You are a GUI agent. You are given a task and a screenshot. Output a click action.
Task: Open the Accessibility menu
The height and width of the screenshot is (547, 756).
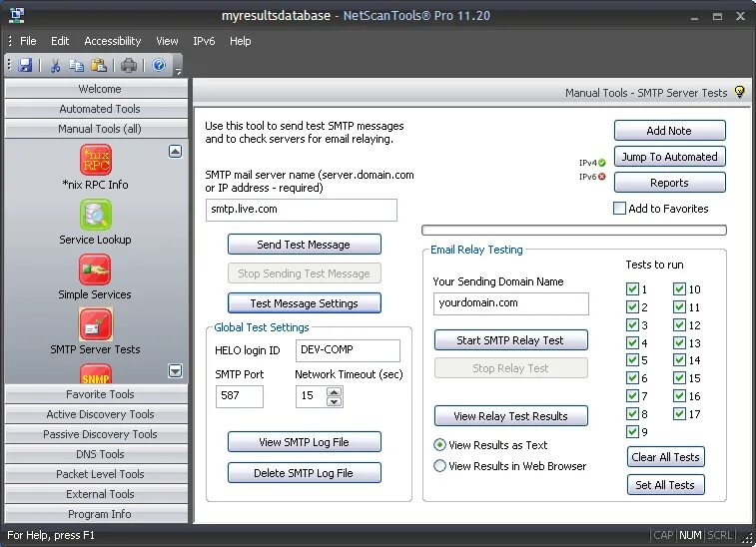coord(112,41)
